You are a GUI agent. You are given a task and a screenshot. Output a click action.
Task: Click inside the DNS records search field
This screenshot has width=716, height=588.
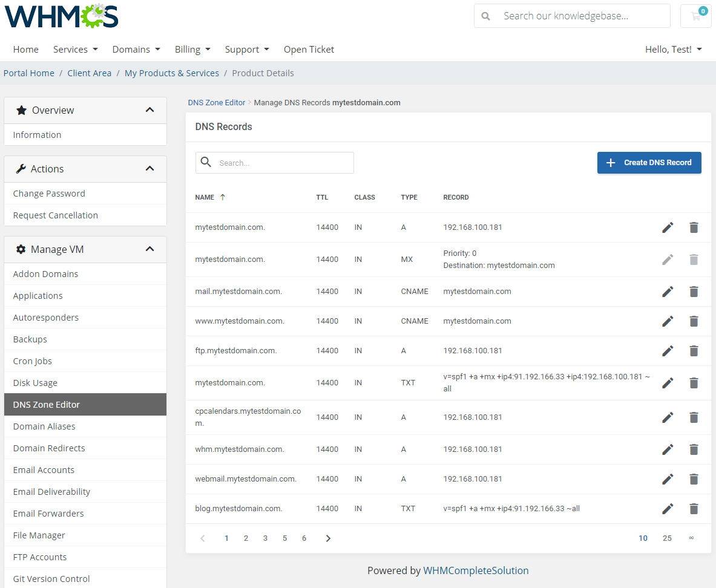[278, 162]
